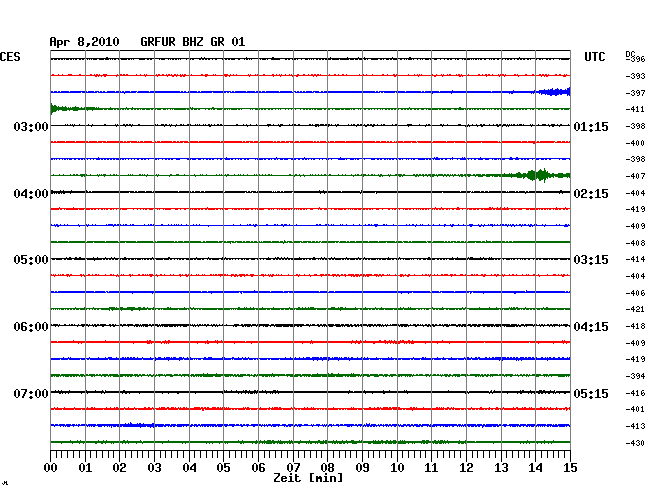Screen dimensions: 650x494
Task: Click the blue seismic burst near minute 15
Action: click(554, 92)
